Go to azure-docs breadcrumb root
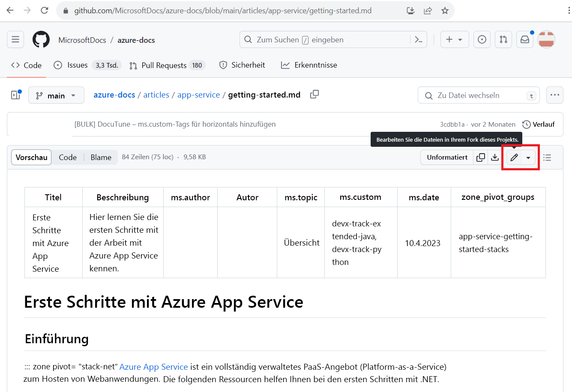 (114, 95)
